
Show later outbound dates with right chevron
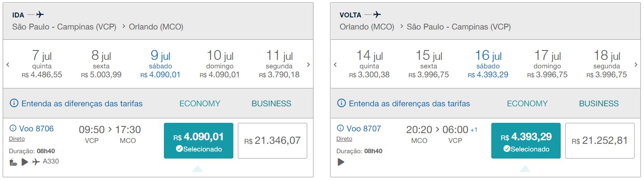point(308,65)
